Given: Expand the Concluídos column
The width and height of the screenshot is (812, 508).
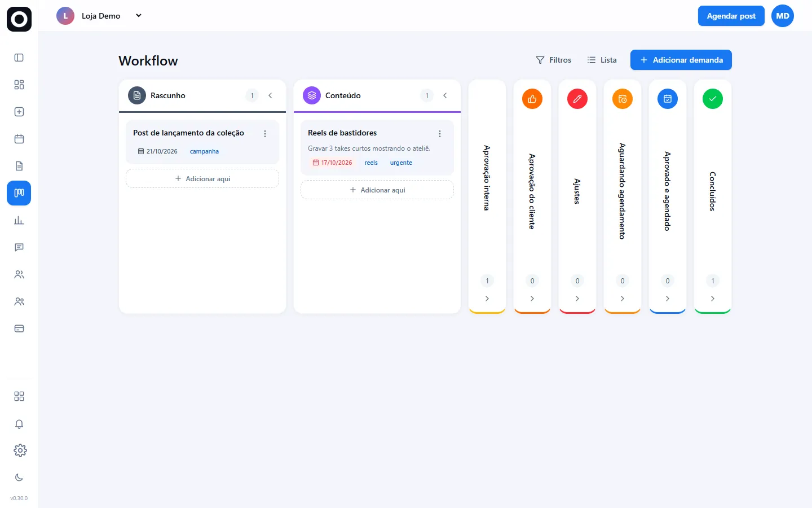Looking at the screenshot, I should point(713,299).
